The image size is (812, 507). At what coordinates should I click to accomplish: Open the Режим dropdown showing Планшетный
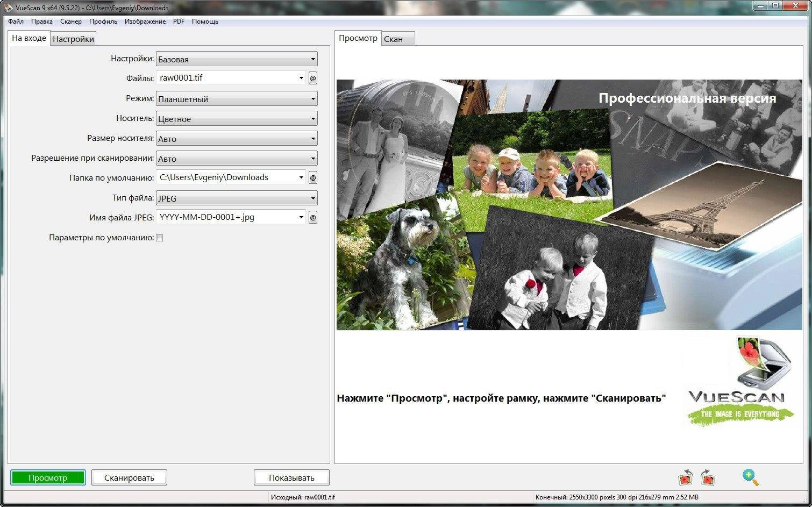tap(237, 99)
